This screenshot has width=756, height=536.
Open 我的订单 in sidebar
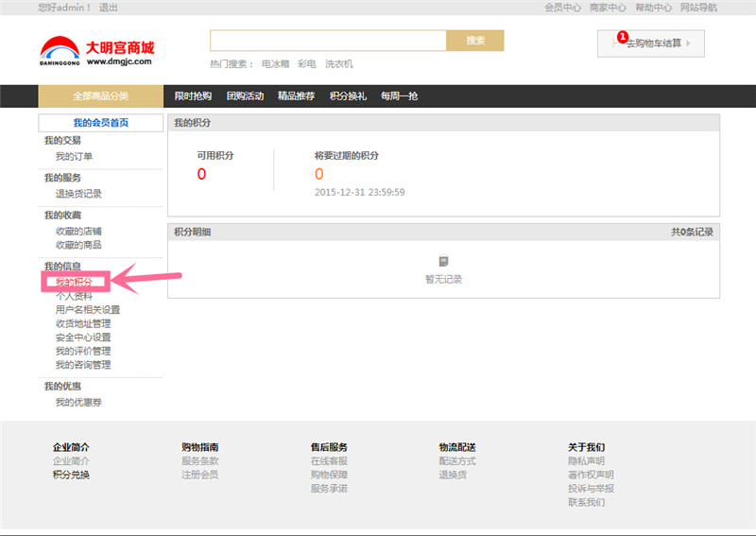pyautogui.click(x=74, y=156)
